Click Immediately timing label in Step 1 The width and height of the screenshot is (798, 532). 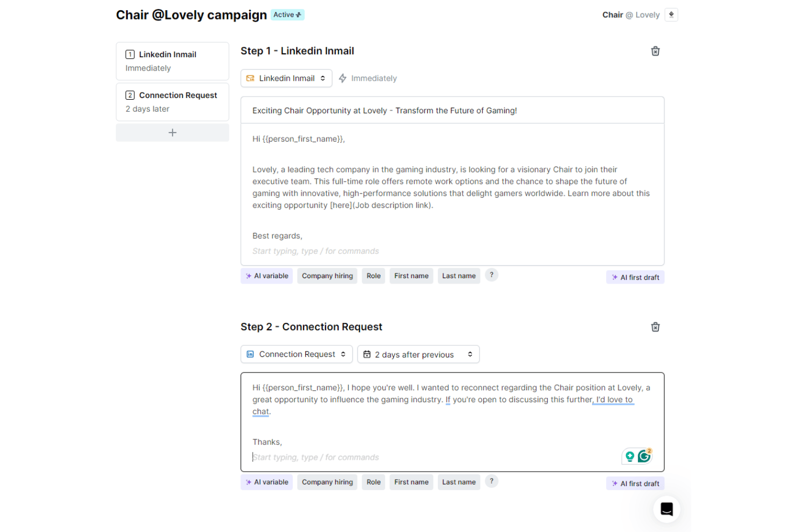tap(374, 78)
